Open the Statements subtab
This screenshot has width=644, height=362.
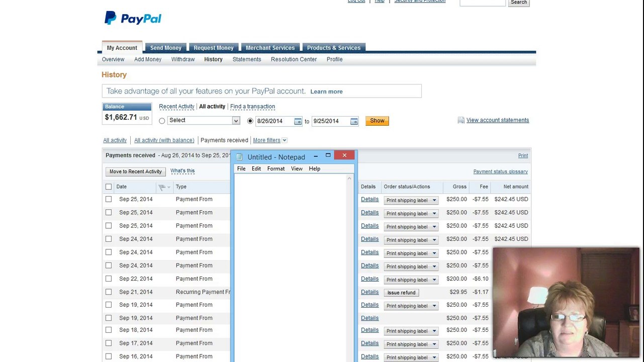(247, 59)
